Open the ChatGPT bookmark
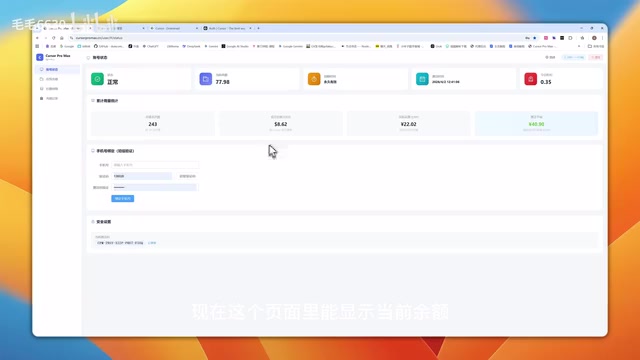640x360 pixels. (x=151, y=46)
